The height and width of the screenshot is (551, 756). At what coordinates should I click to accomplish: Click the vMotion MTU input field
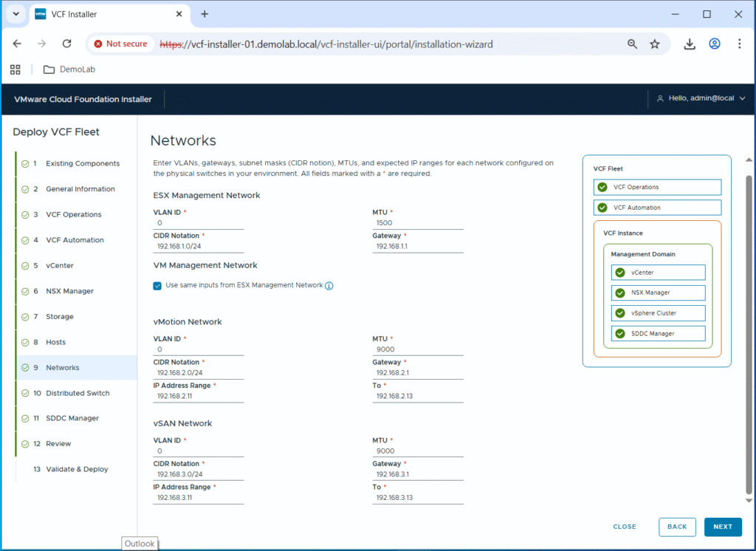(x=418, y=349)
